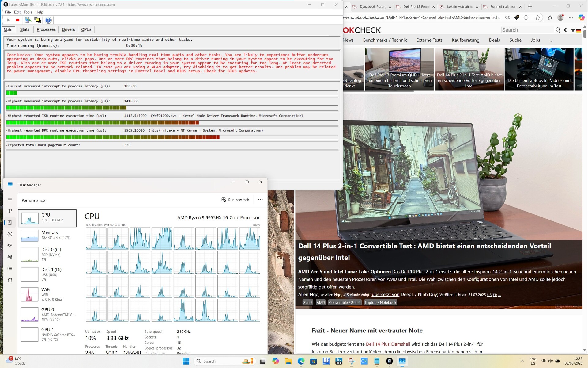Click the shopping tag icon in address bar
Screen dimensions: 588x368
517,17
